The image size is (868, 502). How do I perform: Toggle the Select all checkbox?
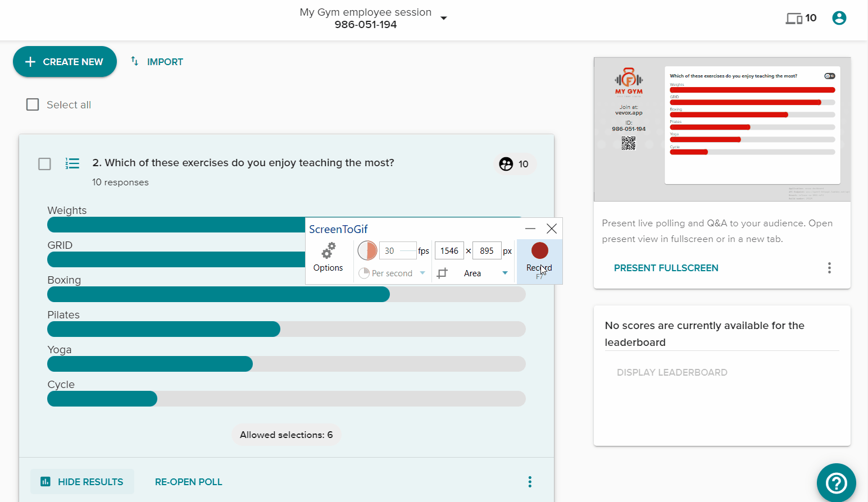pyautogui.click(x=33, y=104)
